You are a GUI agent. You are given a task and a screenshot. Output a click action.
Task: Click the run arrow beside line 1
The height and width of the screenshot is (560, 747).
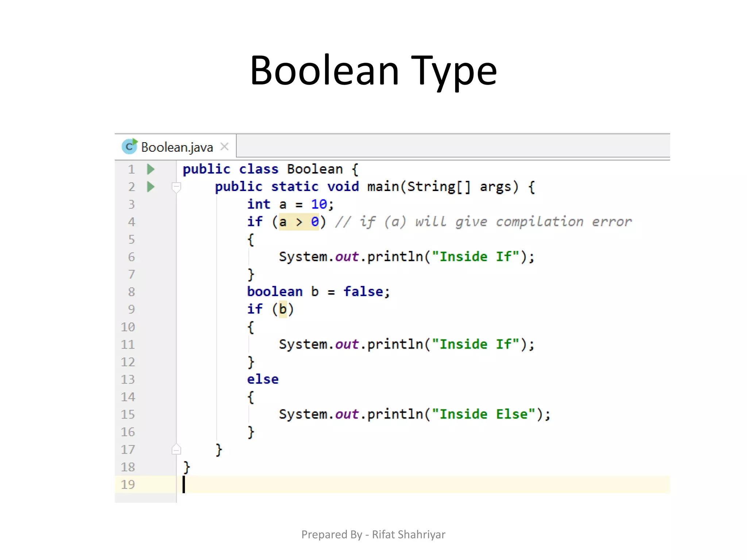pyautogui.click(x=151, y=169)
